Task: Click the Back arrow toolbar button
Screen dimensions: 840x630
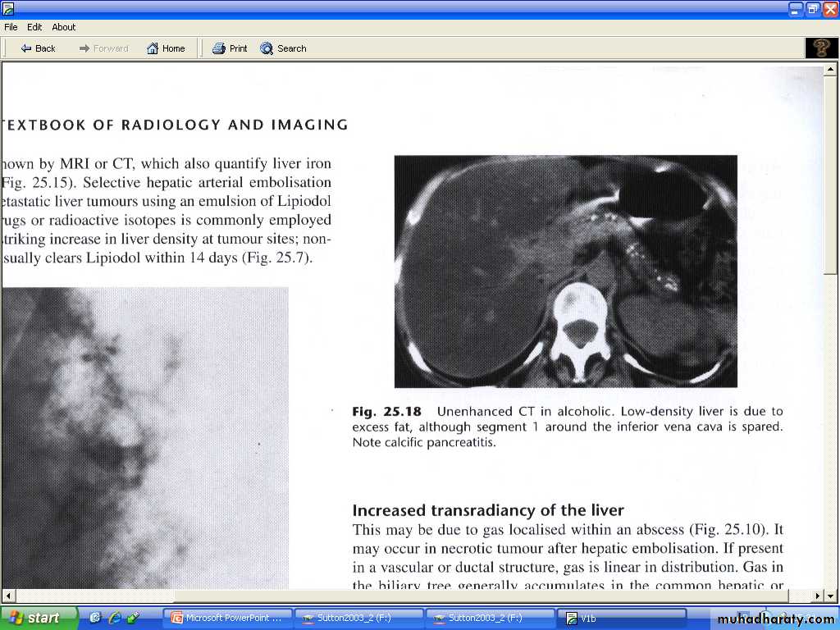Action: [38, 48]
